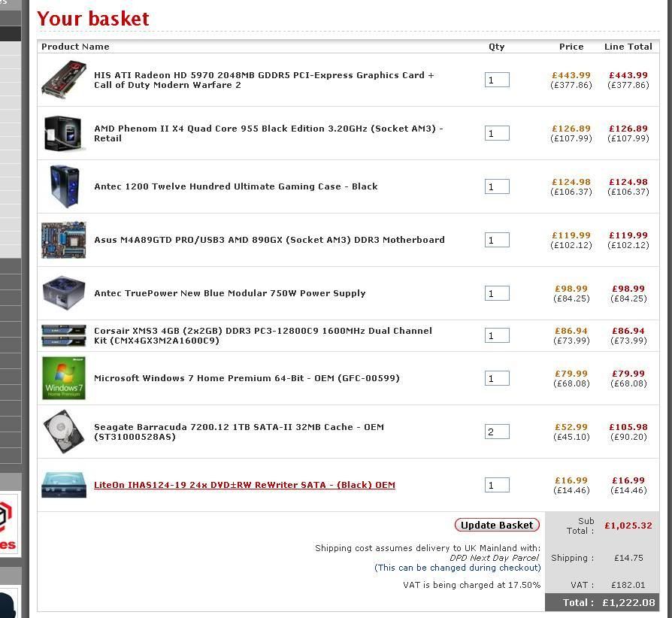Select the £52.99 Seagate unit price

(x=571, y=427)
